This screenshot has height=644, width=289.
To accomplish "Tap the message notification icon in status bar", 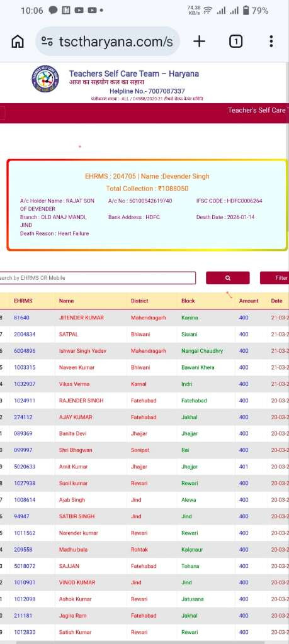I will click(x=53, y=10).
